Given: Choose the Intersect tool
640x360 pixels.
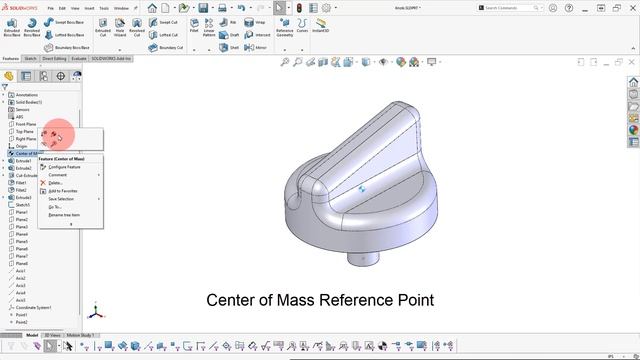Looking at the screenshot, I should [257, 35].
